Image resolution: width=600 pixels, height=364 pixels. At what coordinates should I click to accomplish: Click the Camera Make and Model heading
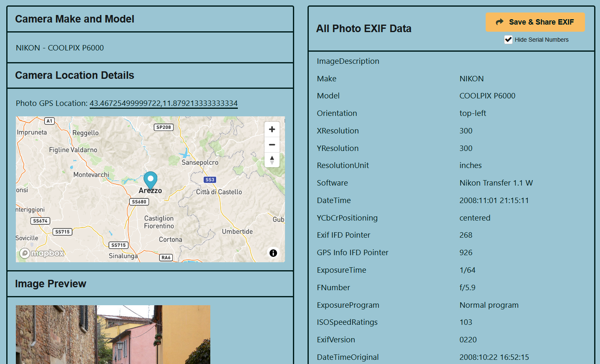pyautogui.click(x=75, y=19)
